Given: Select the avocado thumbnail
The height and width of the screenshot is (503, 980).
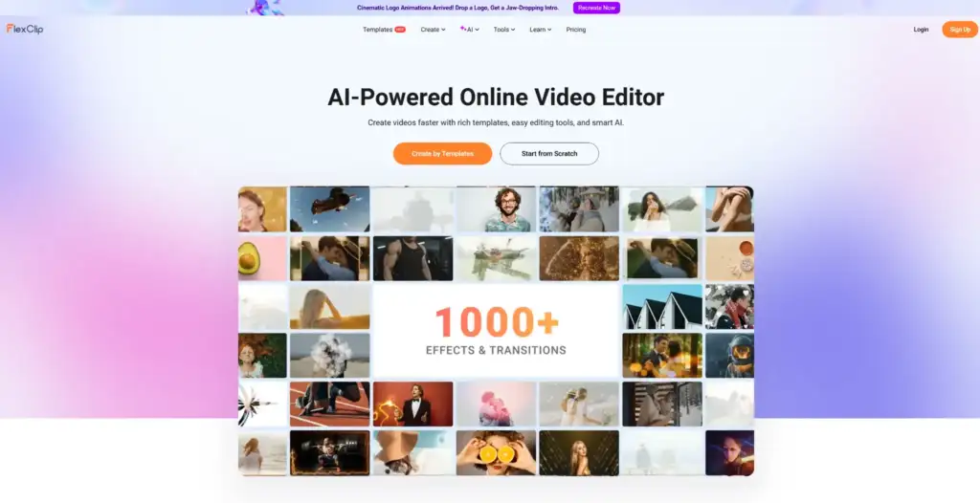Looking at the screenshot, I should [262, 258].
